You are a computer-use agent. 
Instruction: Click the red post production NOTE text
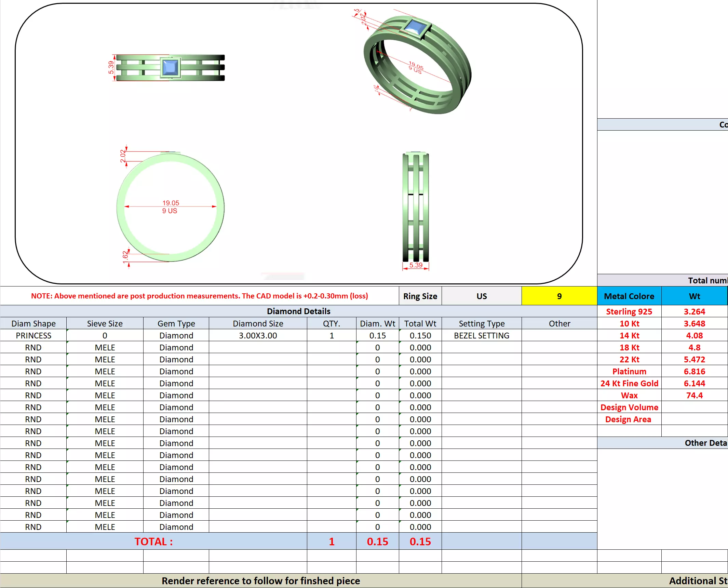click(199, 296)
